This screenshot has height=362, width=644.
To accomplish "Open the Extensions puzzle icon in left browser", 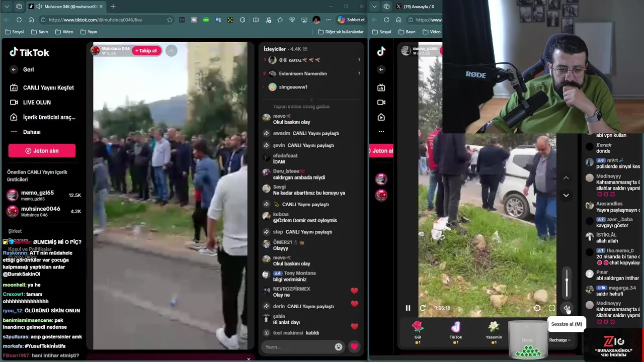I will tap(243, 20).
